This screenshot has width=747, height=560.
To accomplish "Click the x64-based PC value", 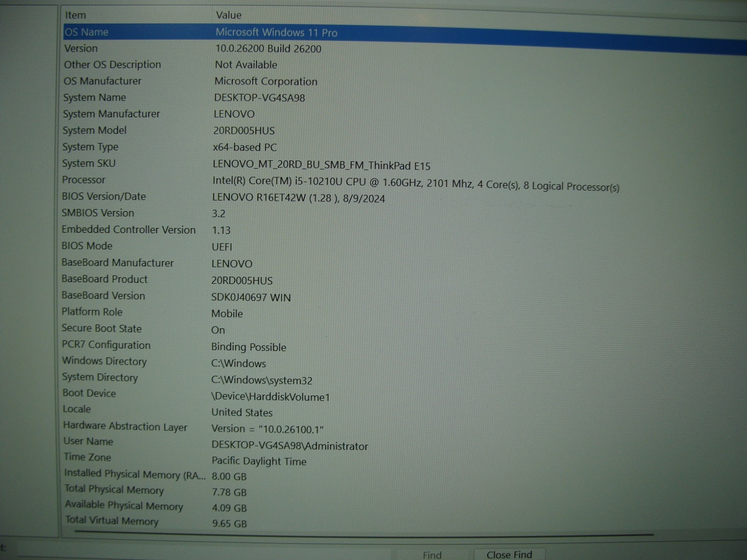I will click(245, 147).
